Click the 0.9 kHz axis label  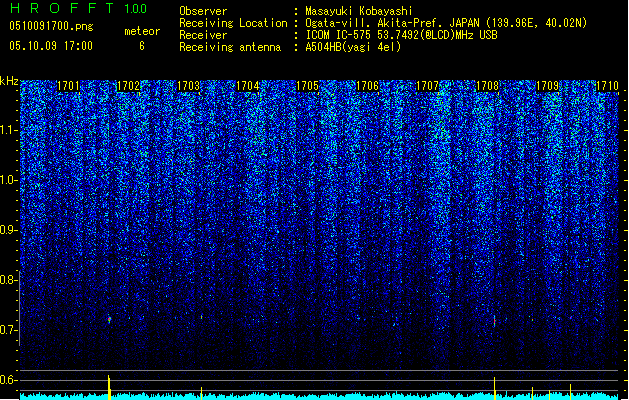pos(8,230)
